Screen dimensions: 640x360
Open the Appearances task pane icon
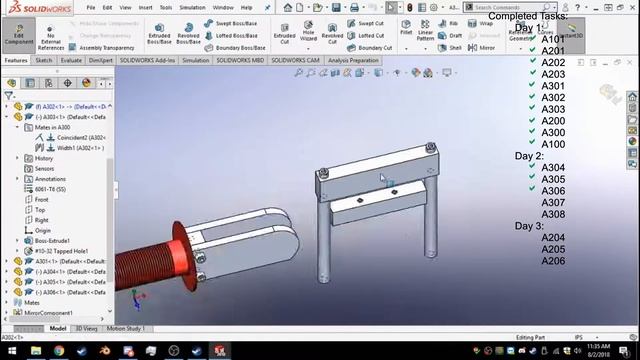point(632,141)
